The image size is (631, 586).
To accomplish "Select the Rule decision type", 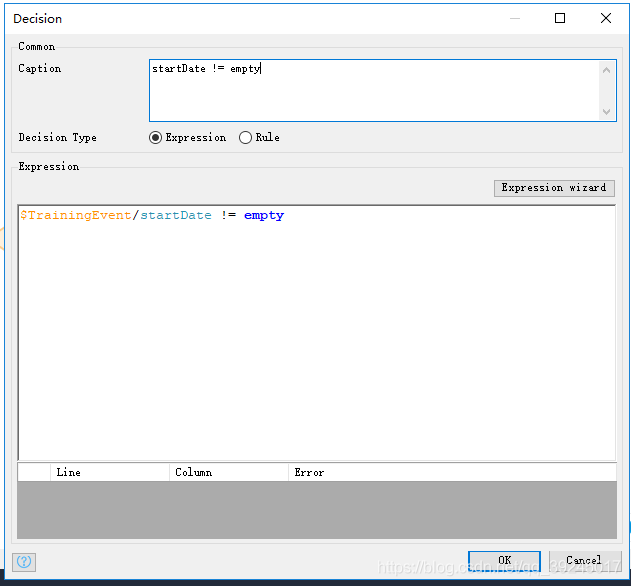I will coord(246,138).
